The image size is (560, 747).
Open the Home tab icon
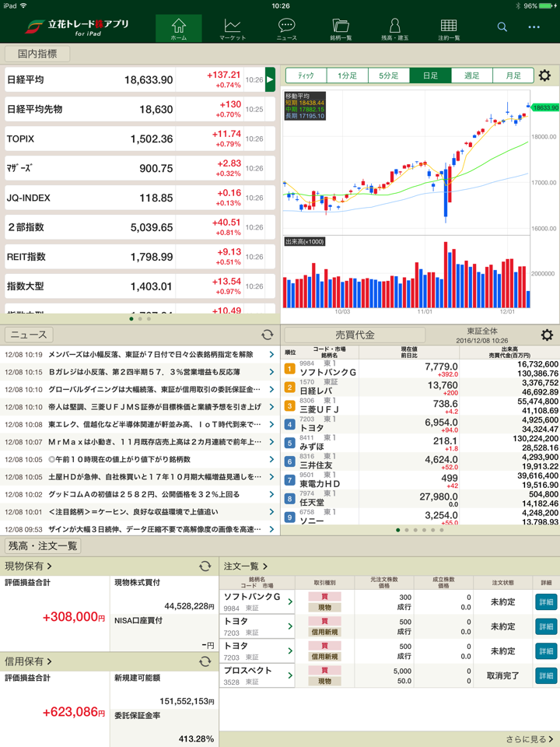coord(179,29)
